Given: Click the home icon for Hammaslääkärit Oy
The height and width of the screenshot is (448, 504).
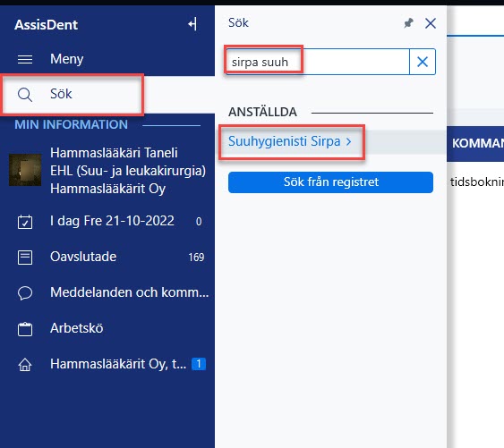Looking at the screenshot, I should coord(25,365).
